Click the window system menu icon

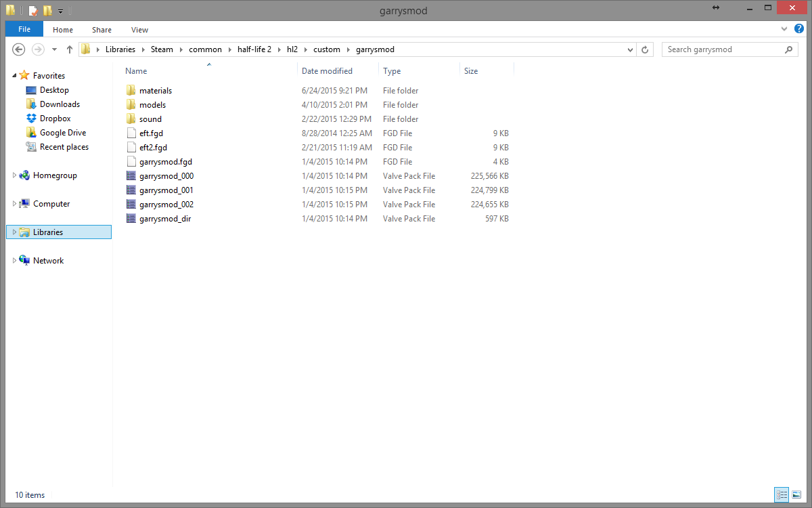[10, 11]
